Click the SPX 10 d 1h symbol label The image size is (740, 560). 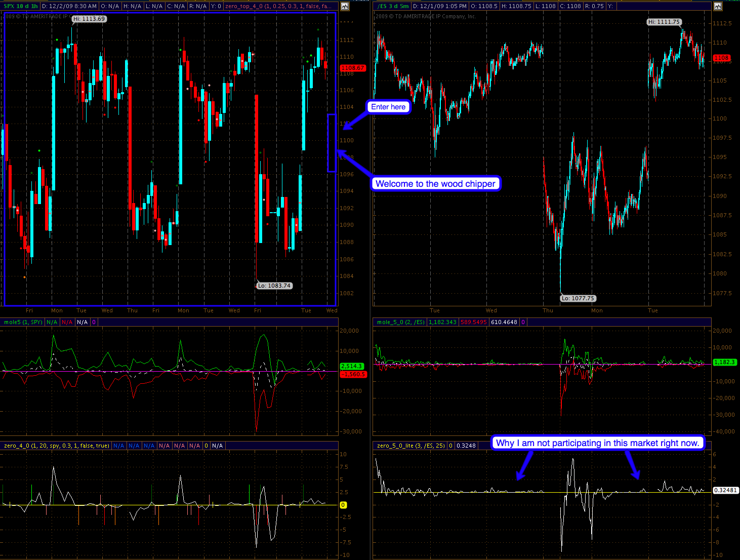tap(20, 6)
